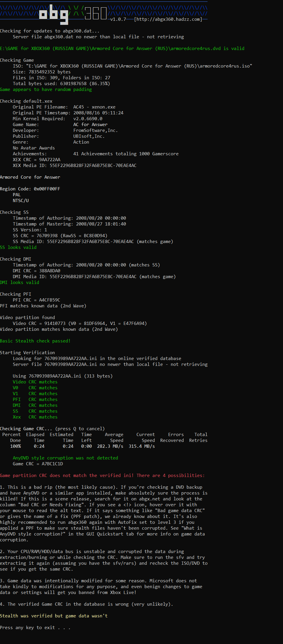Click Genre 'Action' line
283x644 pixels.
[x=51, y=142]
